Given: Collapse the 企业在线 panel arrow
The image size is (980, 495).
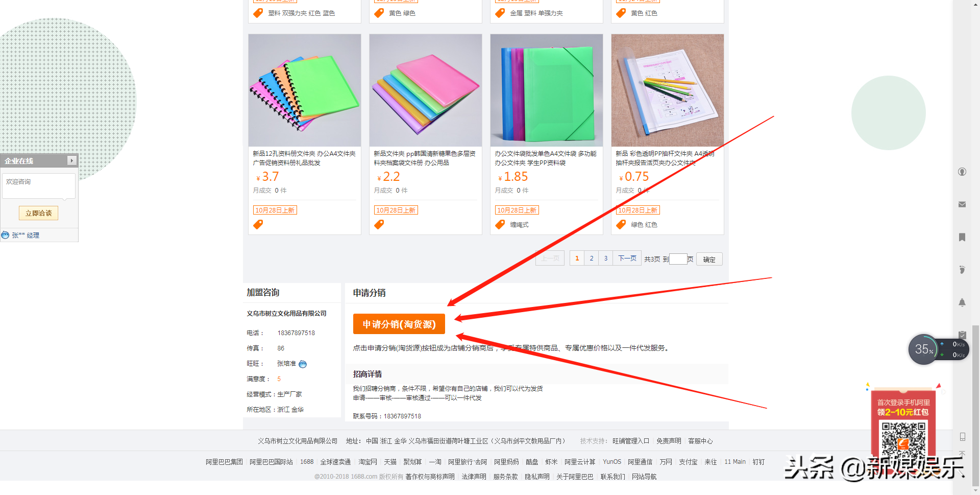Looking at the screenshot, I should click(72, 160).
